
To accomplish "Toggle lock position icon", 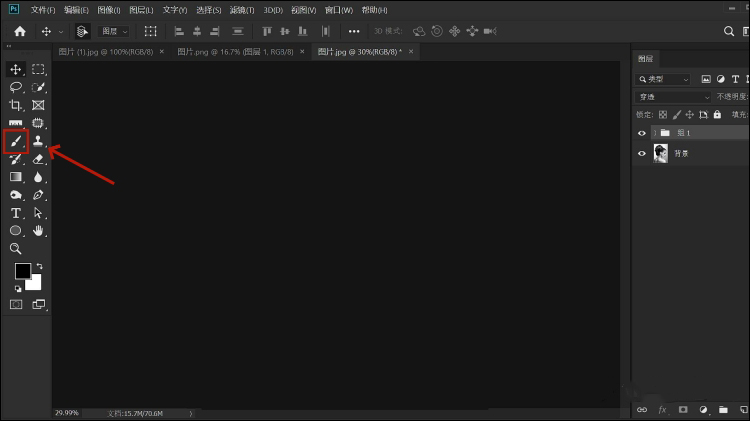I will point(690,115).
